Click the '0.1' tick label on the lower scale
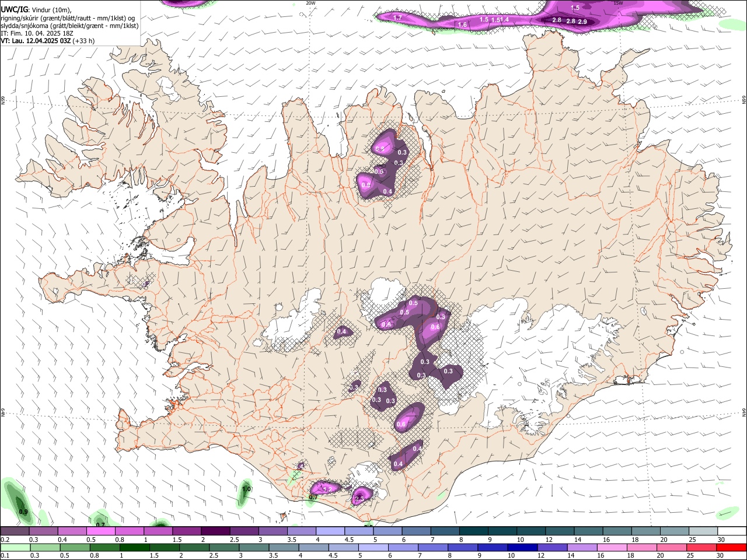 coord(4,555)
